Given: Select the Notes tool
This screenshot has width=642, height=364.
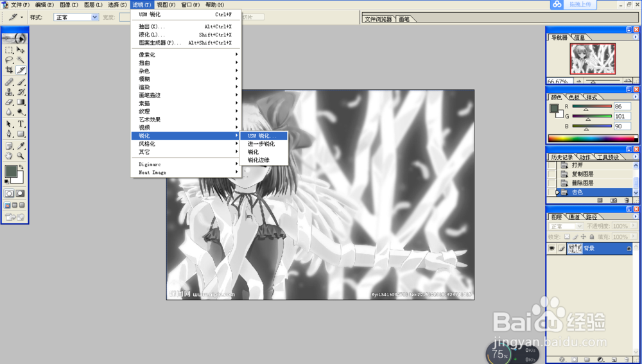Looking at the screenshot, I should (9, 145).
